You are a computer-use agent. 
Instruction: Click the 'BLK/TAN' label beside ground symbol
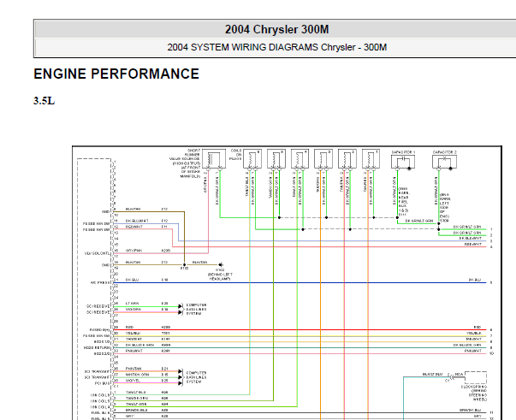click(199, 263)
